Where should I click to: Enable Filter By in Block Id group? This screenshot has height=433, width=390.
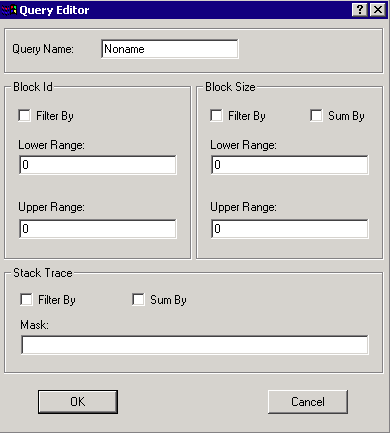(24, 116)
